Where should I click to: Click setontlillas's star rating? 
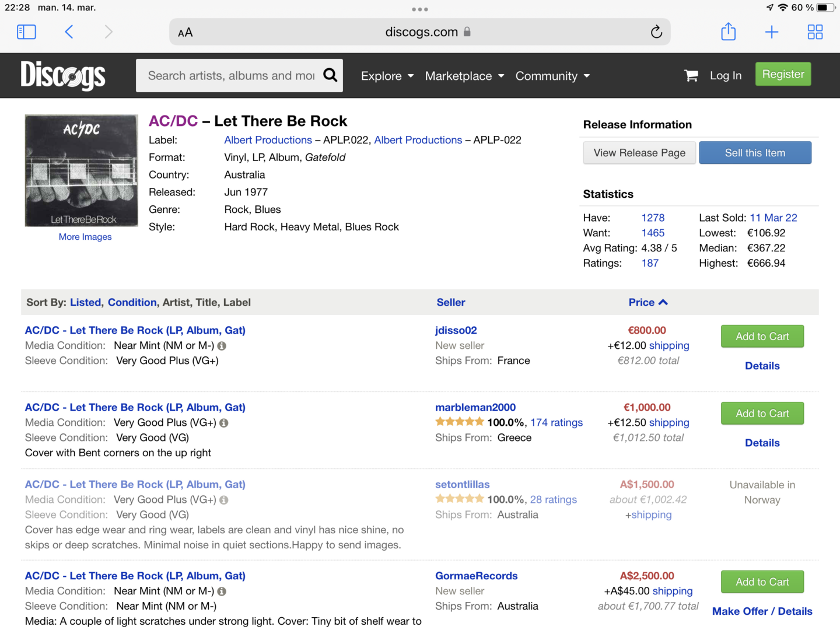click(460, 499)
